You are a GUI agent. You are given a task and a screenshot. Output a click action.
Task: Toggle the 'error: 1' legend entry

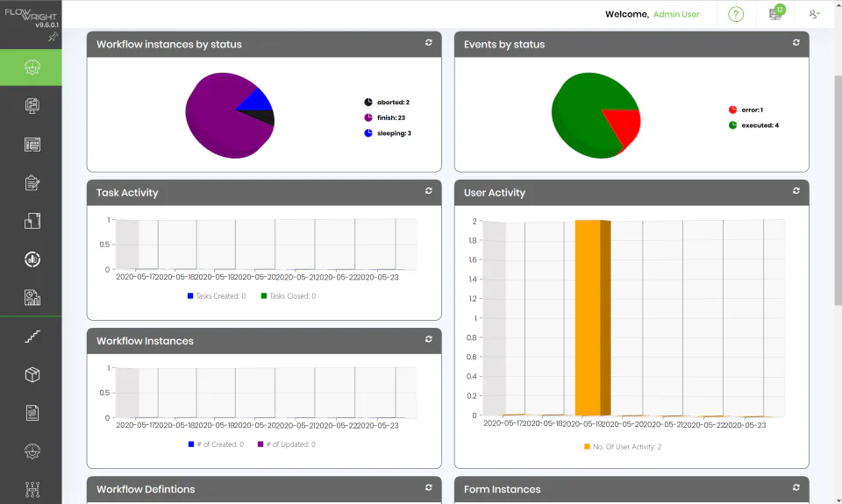(746, 110)
